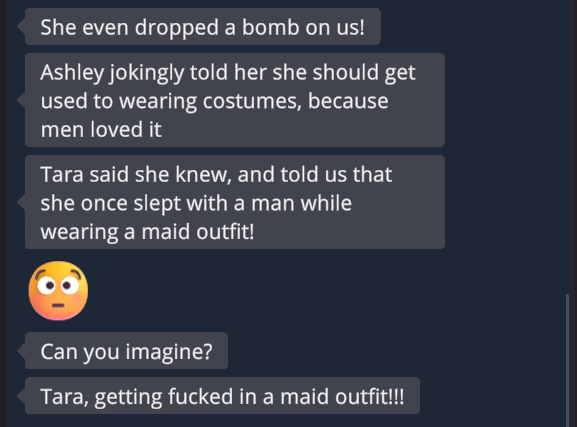Click the bubble tail of "Can you imagine?"
Viewport: 577px width, 427px height.
click(x=21, y=351)
